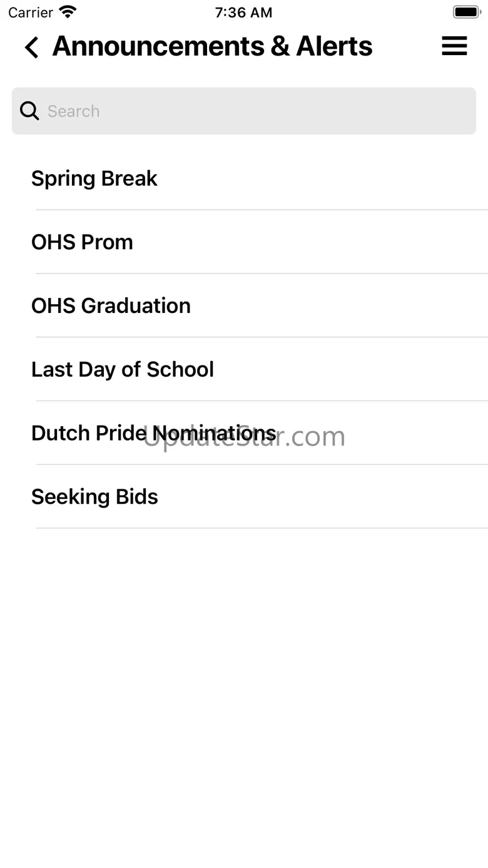This screenshot has height=868, width=488.
Task: Click the divider line under Seeking Bids
Action: pyautogui.click(x=262, y=528)
